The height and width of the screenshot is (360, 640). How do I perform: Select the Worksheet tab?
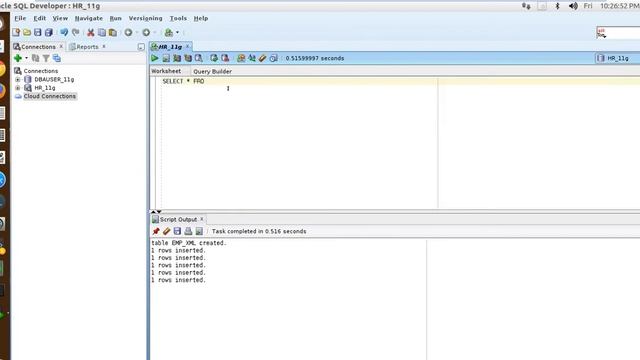point(166,71)
